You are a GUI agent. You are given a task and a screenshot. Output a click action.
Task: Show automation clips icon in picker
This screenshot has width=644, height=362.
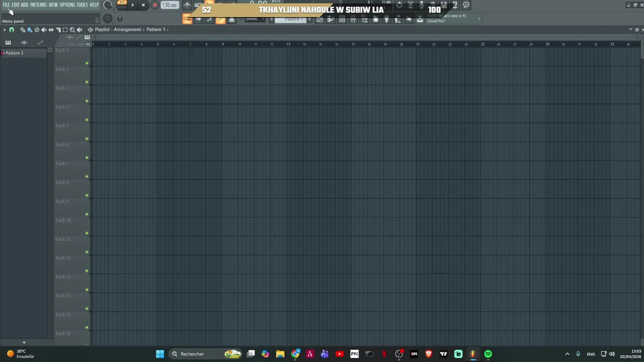pyautogui.click(x=40, y=43)
